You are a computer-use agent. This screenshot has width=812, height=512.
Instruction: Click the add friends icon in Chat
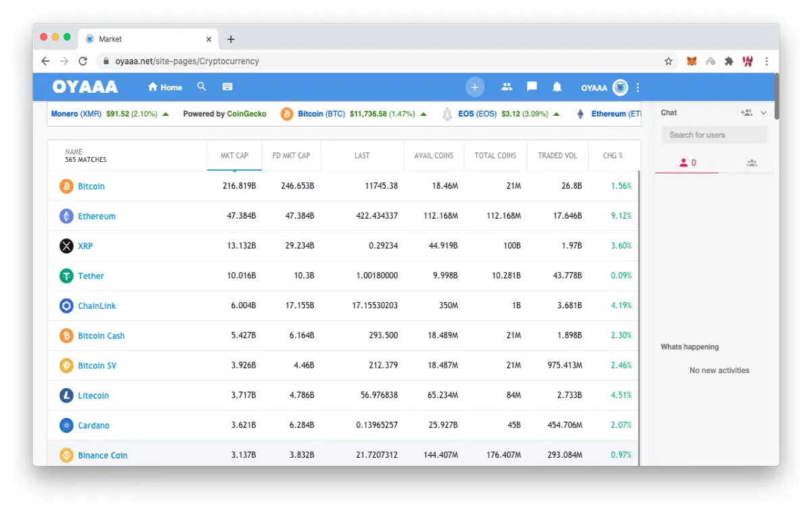tap(746, 112)
